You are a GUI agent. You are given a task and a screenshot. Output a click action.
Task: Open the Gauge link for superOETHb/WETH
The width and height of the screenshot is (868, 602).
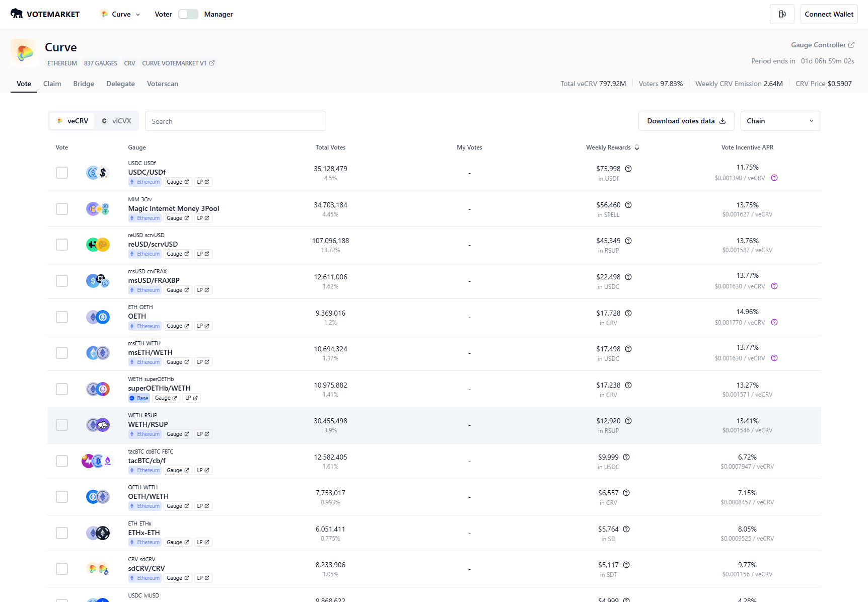166,398
